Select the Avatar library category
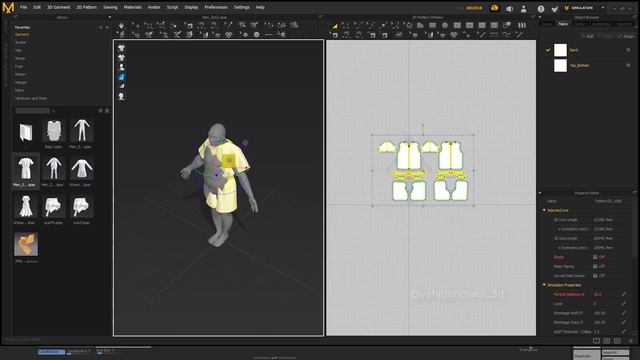This screenshot has height=360, width=640. 20,42
